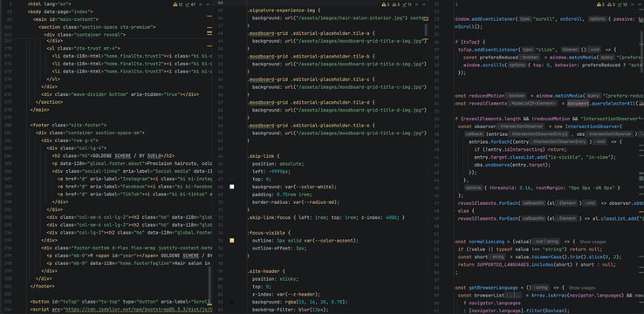Image resolution: width=644 pixels, height=314 pixels.
Task: Click the button id="toTop" line
Action: click(x=120, y=302)
